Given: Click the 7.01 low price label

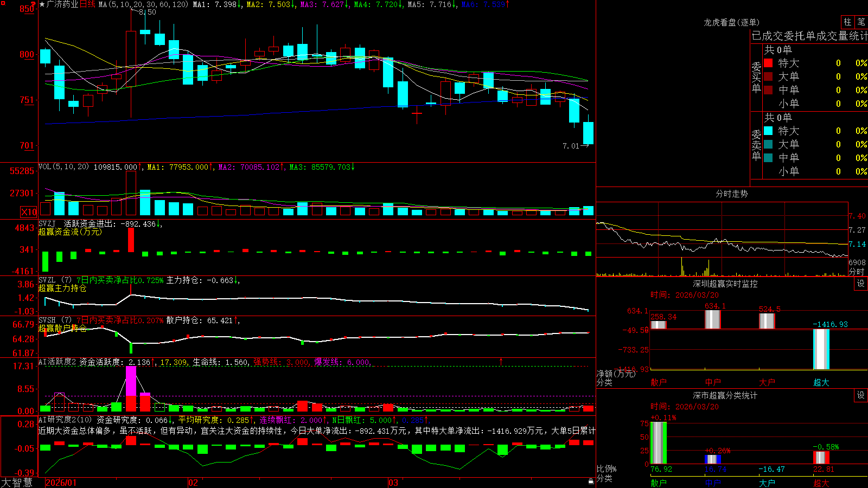Looking at the screenshot, I should point(571,146).
